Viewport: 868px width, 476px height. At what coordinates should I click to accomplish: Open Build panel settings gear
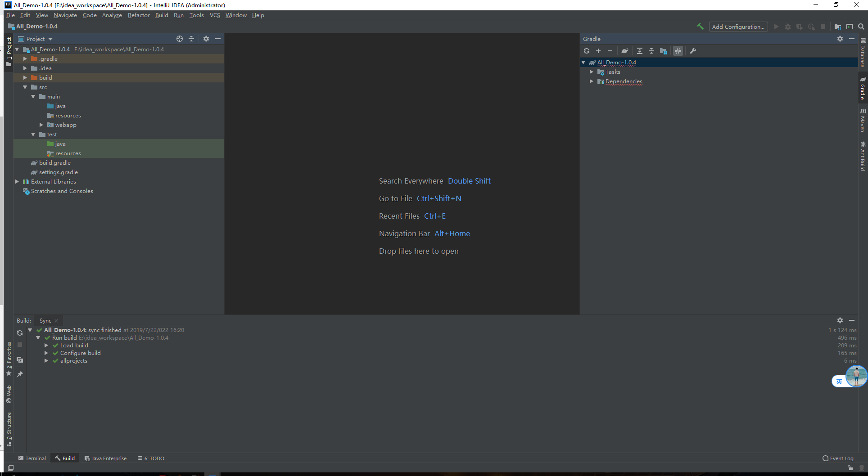pyautogui.click(x=840, y=320)
